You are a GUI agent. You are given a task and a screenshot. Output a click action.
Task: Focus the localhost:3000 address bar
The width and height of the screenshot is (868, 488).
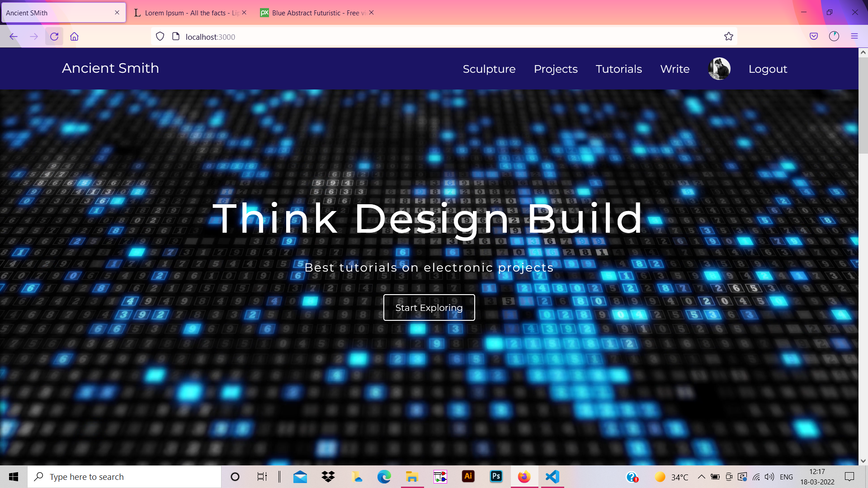pos(443,37)
